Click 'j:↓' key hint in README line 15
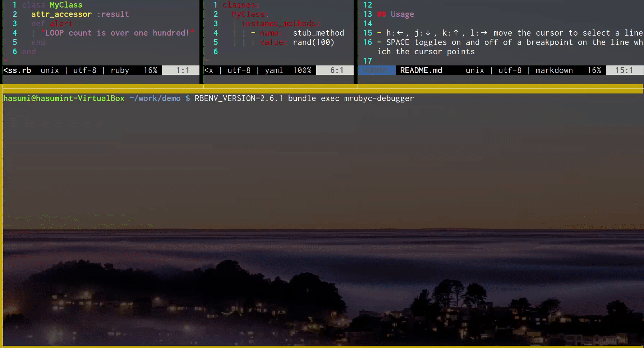The image size is (644, 348). click(x=423, y=33)
